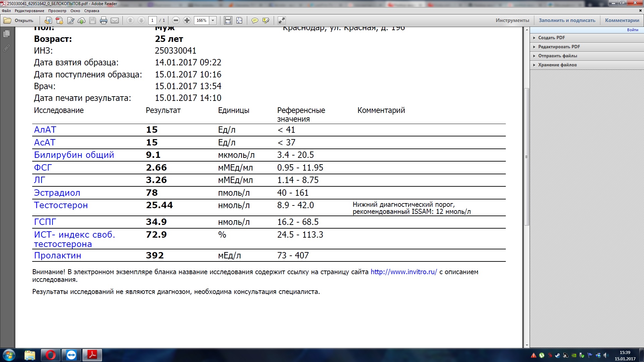Switch to the Комментарии tab
Image resolution: width=644 pixels, height=362 pixels.
coord(622,20)
